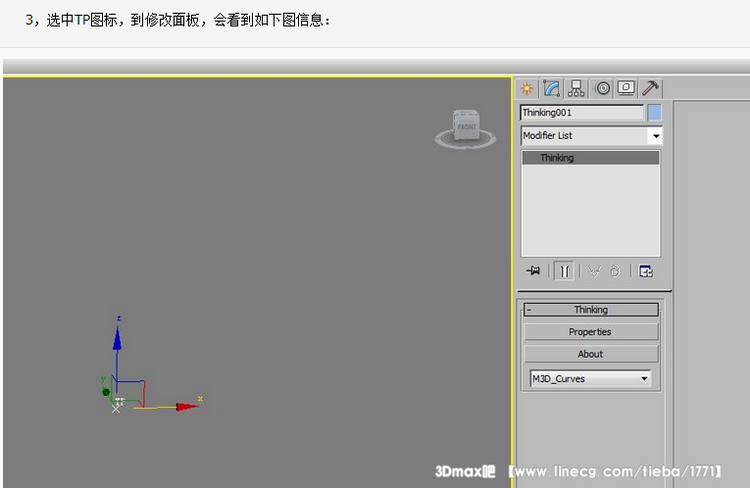The height and width of the screenshot is (488, 750).
Task: Click the Properties button
Action: tap(591, 332)
